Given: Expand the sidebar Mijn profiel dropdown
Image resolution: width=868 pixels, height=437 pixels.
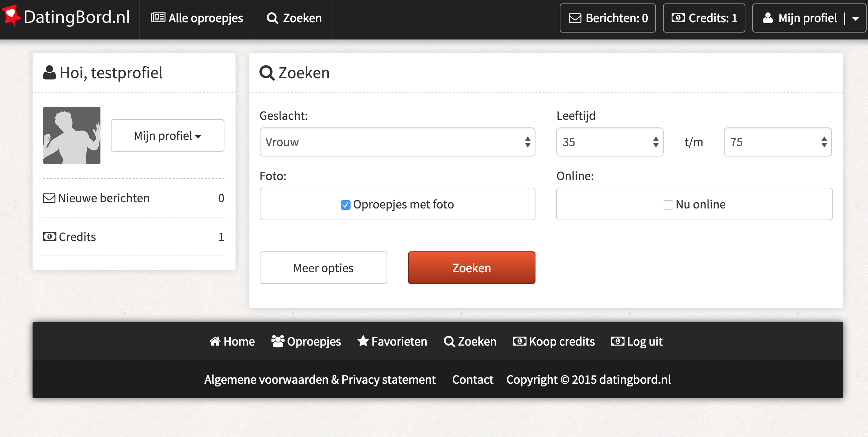Looking at the screenshot, I should pos(168,136).
